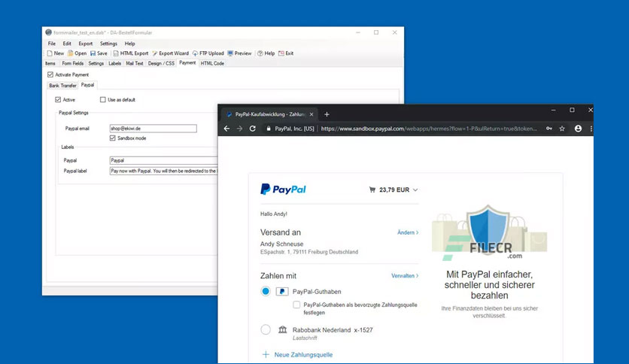Click the browser address bar URL
Viewport: 629px width, 364px height.
428,129
